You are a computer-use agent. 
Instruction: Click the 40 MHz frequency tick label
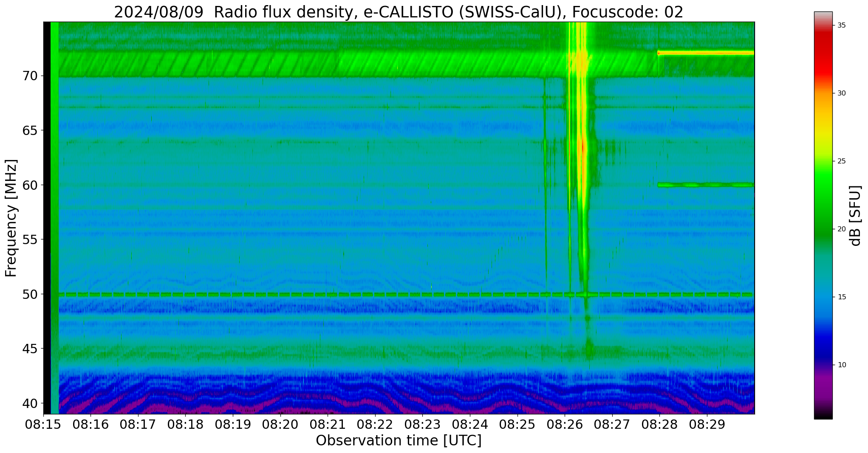pyautogui.click(x=30, y=403)
